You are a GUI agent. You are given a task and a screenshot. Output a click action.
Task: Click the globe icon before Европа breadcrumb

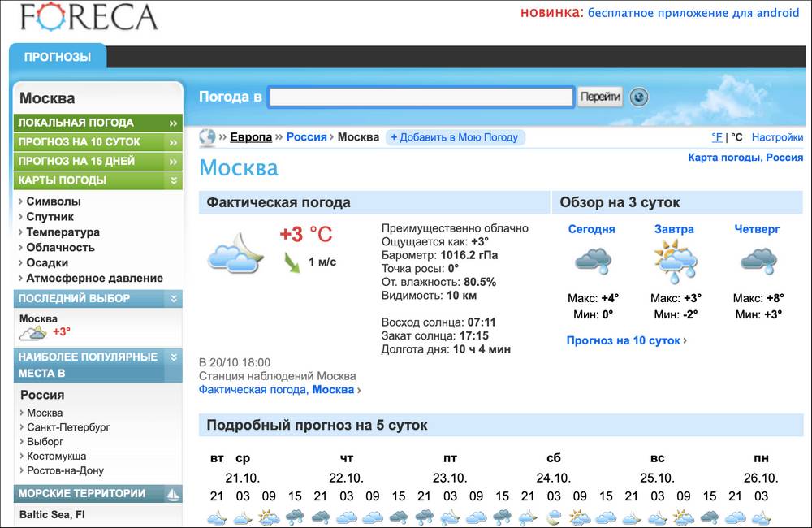pyautogui.click(x=207, y=137)
